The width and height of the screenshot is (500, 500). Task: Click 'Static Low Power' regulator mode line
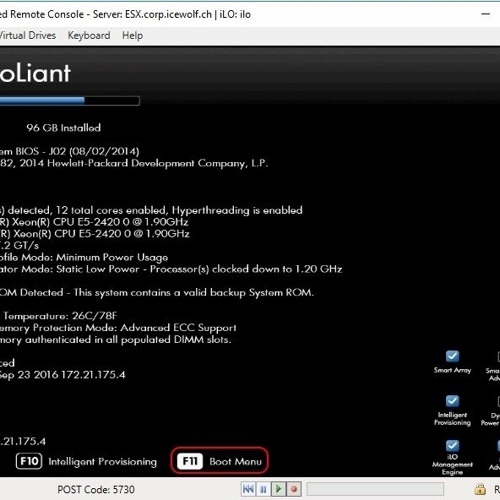[171, 269]
